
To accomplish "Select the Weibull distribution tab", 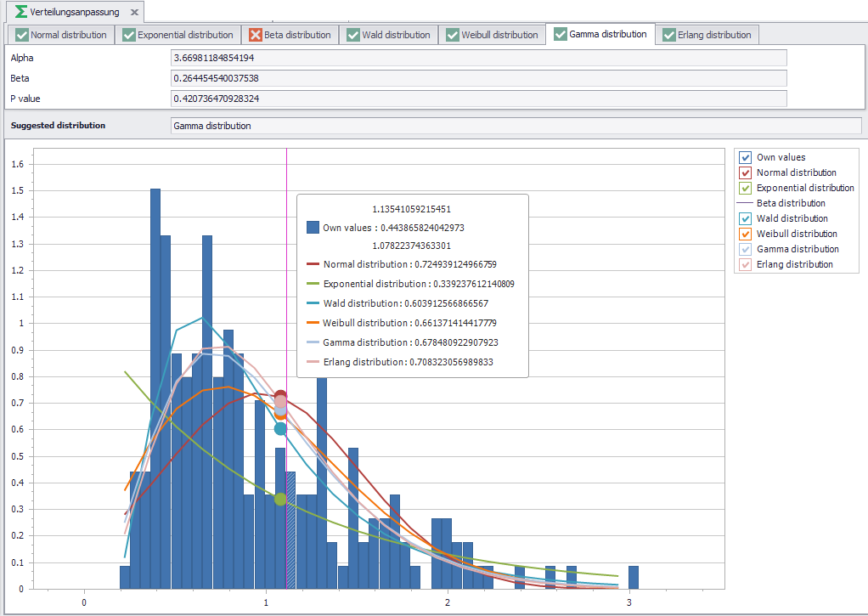I will point(492,35).
